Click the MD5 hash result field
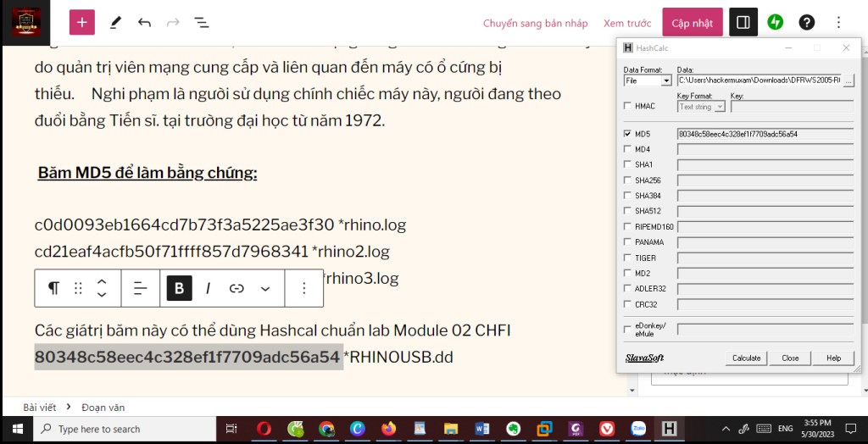 [x=765, y=134]
